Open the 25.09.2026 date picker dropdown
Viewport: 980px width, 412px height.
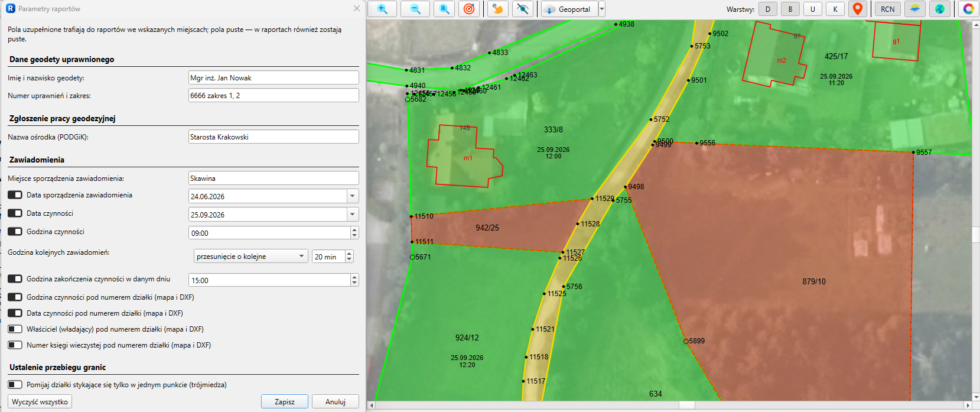click(x=353, y=215)
